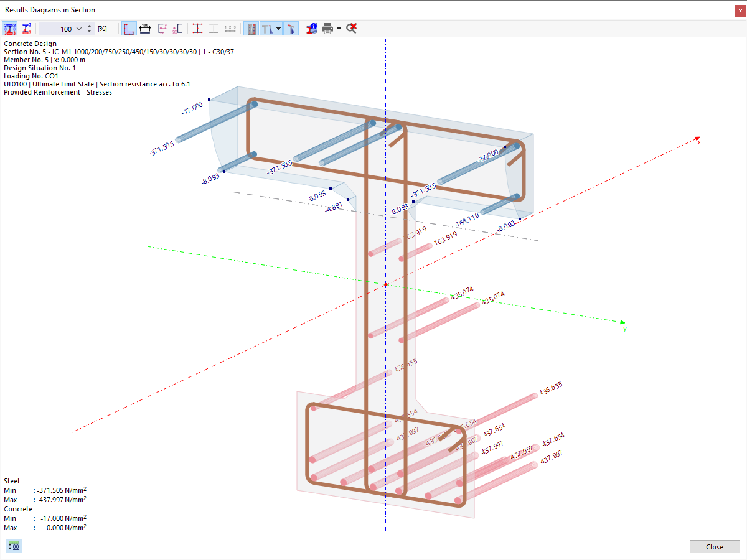Click the 3D rotation arrow toolbar button
747x560 pixels.
(291, 29)
